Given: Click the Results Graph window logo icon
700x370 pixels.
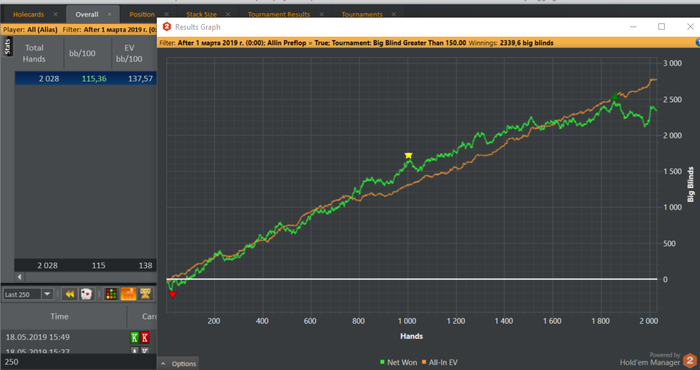Looking at the screenshot, I should pyautogui.click(x=167, y=27).
